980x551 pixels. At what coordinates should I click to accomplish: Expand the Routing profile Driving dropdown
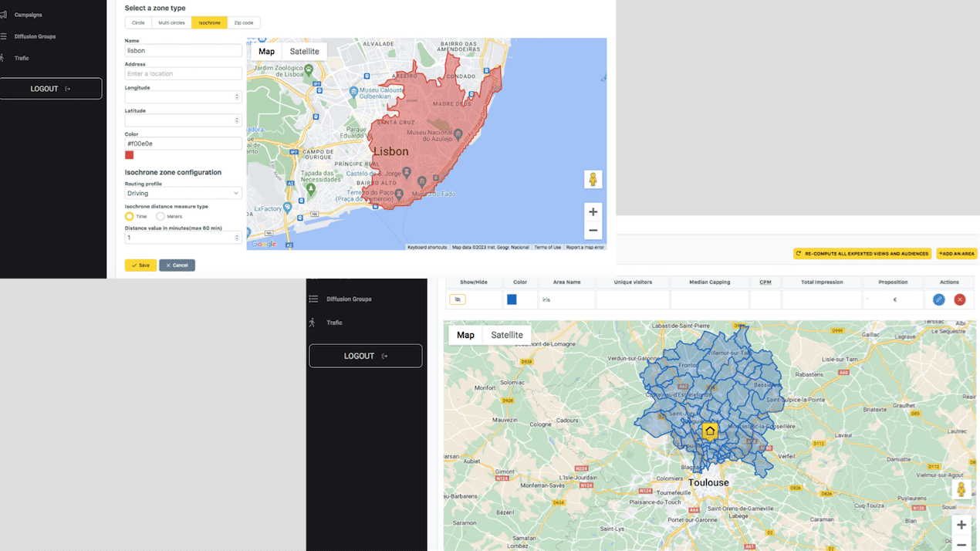click(184, 193)
